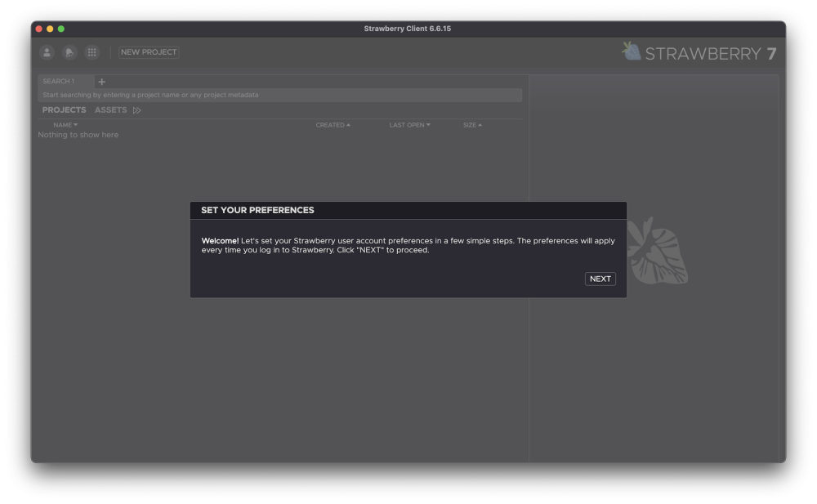This screenshot has height=504, width=817.
Task: Click the 'Nothing to show here' text
Action: [78, 135]
